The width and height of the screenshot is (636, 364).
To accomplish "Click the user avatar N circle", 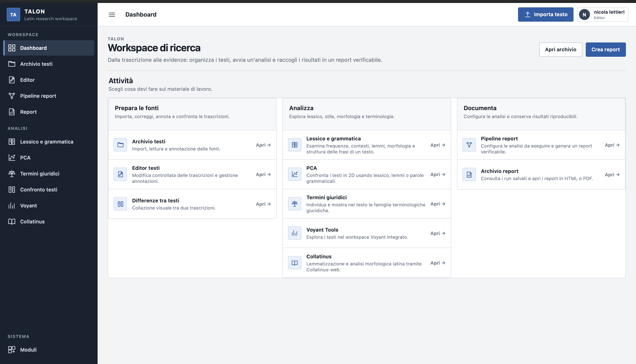I will point(584,15).
